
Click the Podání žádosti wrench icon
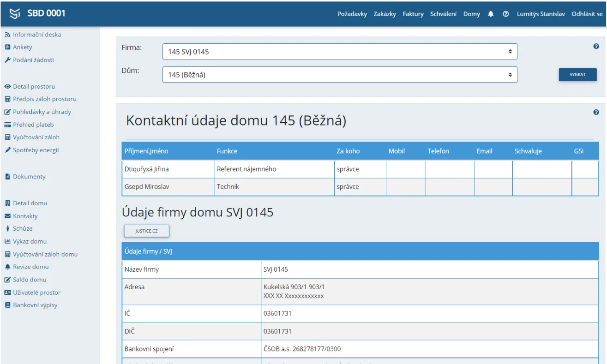click(7, 60)
